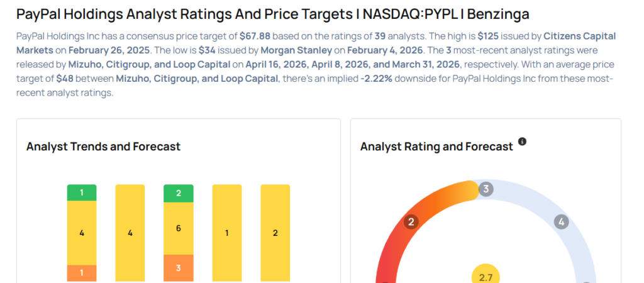Click the Analyst Trends and Forecast heading
This screenshot has height=283, width=644.
coord(103,147)
